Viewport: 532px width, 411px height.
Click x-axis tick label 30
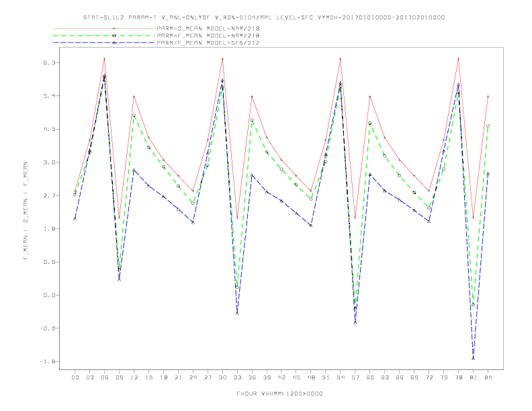pyautogui.click(x=222, y=377)
